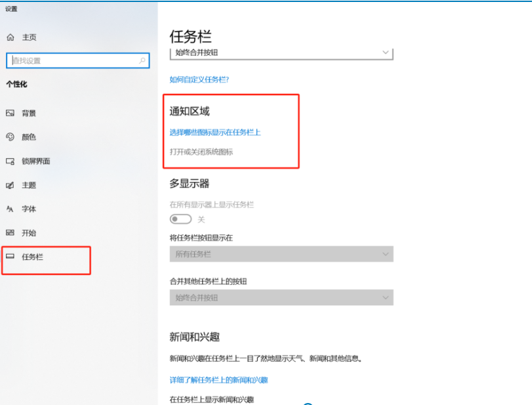Select the Taskbar icon in sidebar
532x405 pixels.
tap(10, 257)
